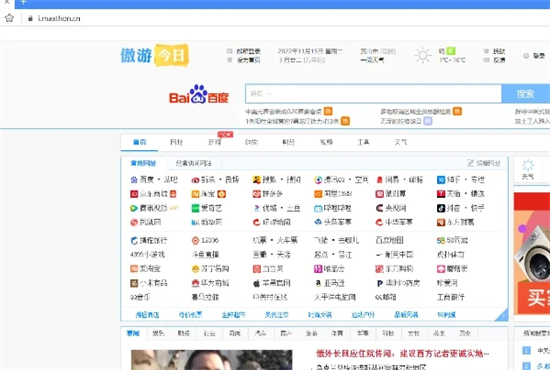550x370 pixels.
Task: Click the 天气 widget on right side
Action: [528, 169]
